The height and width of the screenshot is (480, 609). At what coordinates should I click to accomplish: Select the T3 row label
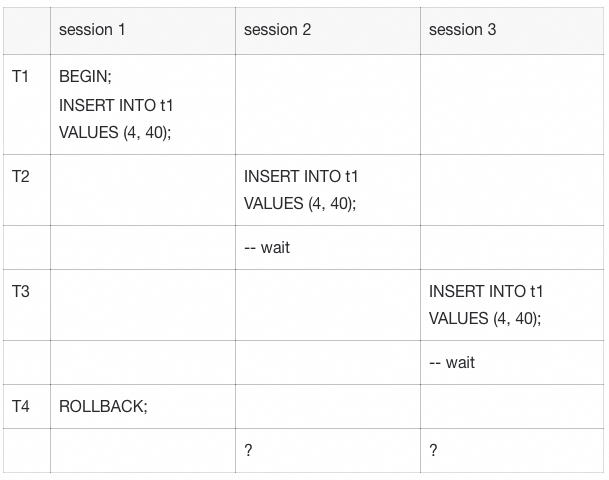pos(21,291)
